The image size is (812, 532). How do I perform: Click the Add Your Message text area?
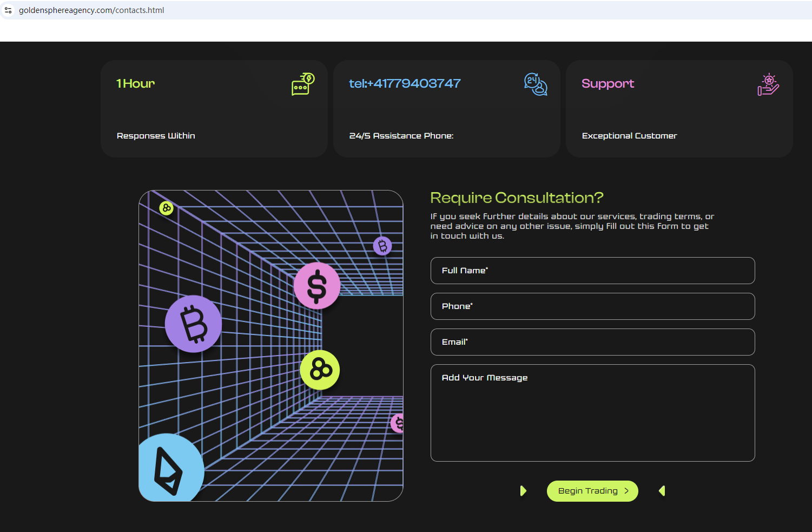pyautogui.click(x=592, y=412)
